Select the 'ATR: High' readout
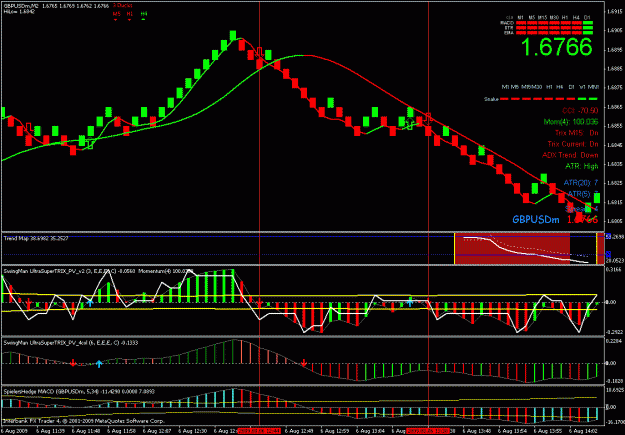This screenshot has width=625, height=435. 582,166
